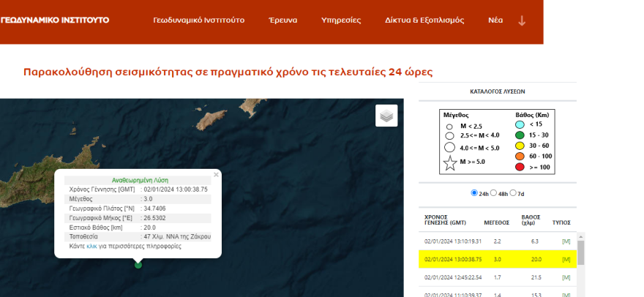The image size is (644, 297).
Task: Select the 02/01/2024 11:10:39.37 catalog row
Action: (x=498, y=293)
